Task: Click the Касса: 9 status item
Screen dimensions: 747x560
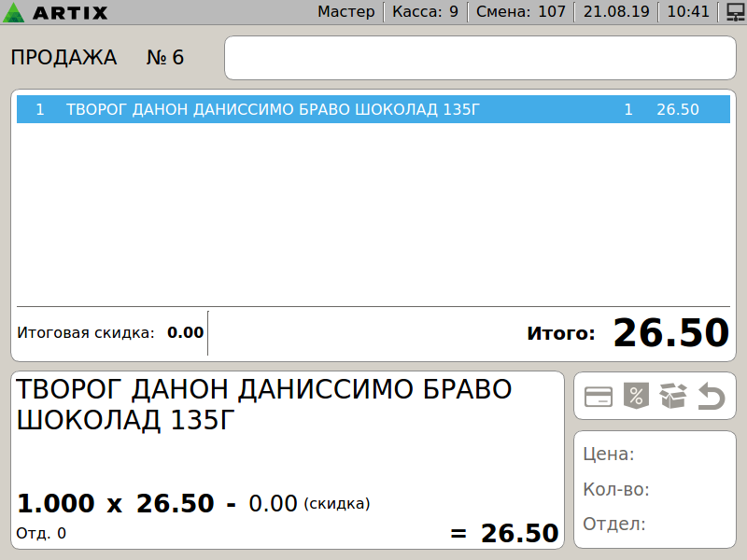Action: coord(425,12)
